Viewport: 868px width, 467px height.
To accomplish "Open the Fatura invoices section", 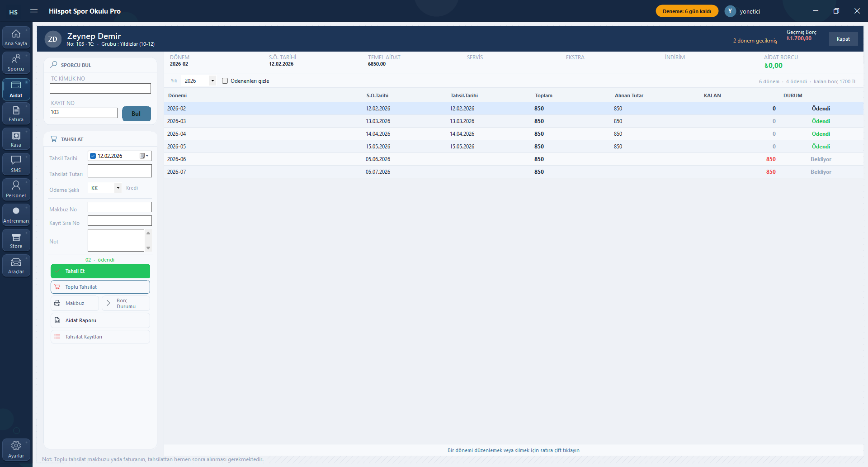I will 16,114.
